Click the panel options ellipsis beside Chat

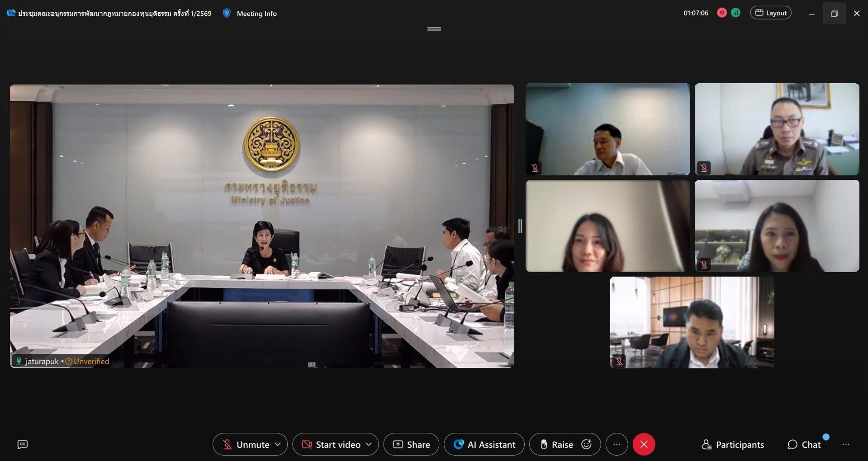pos(845,445)
